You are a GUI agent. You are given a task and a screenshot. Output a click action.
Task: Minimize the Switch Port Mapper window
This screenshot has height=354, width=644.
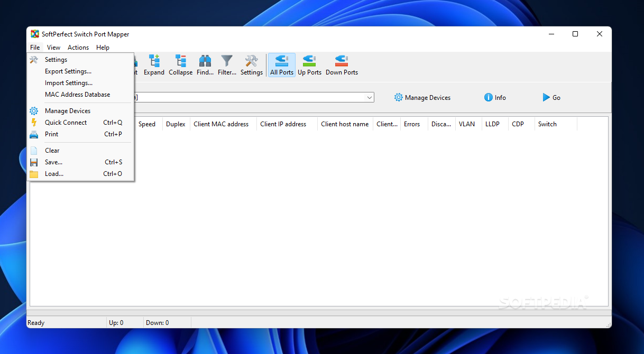(551, 34)
